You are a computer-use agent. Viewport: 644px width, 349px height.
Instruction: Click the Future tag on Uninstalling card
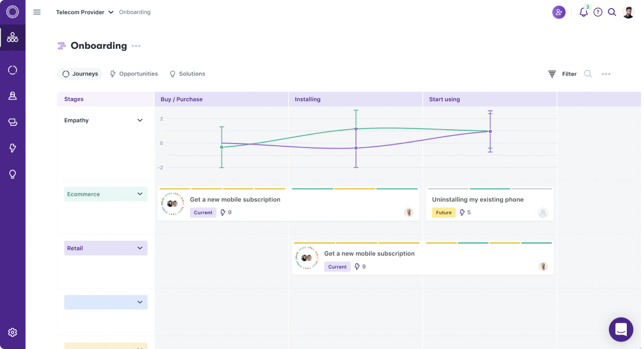tap(444, 212)
